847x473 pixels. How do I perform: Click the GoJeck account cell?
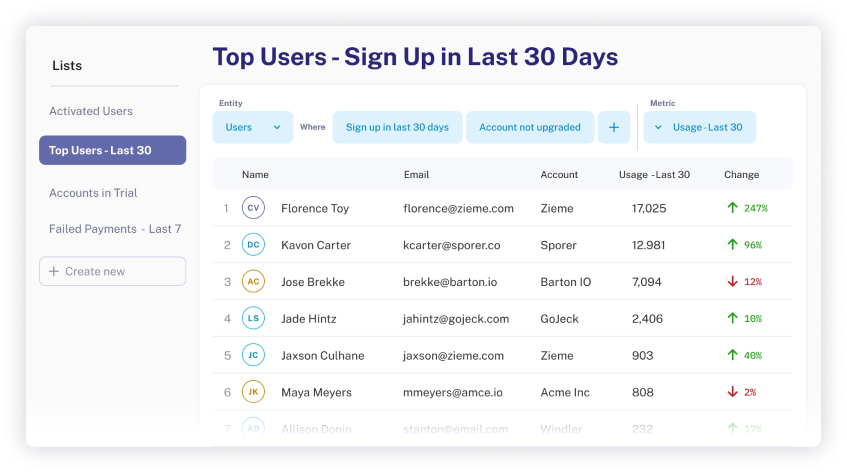point(559,319)
